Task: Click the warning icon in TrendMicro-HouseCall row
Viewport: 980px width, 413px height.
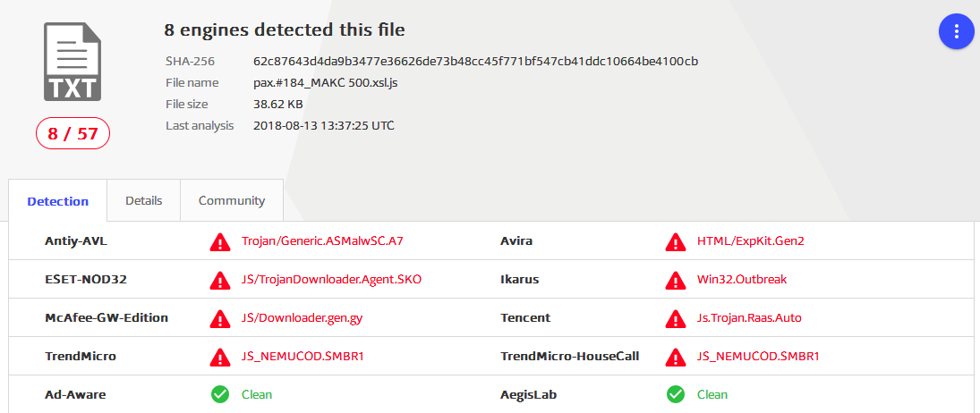Action: 675,357
